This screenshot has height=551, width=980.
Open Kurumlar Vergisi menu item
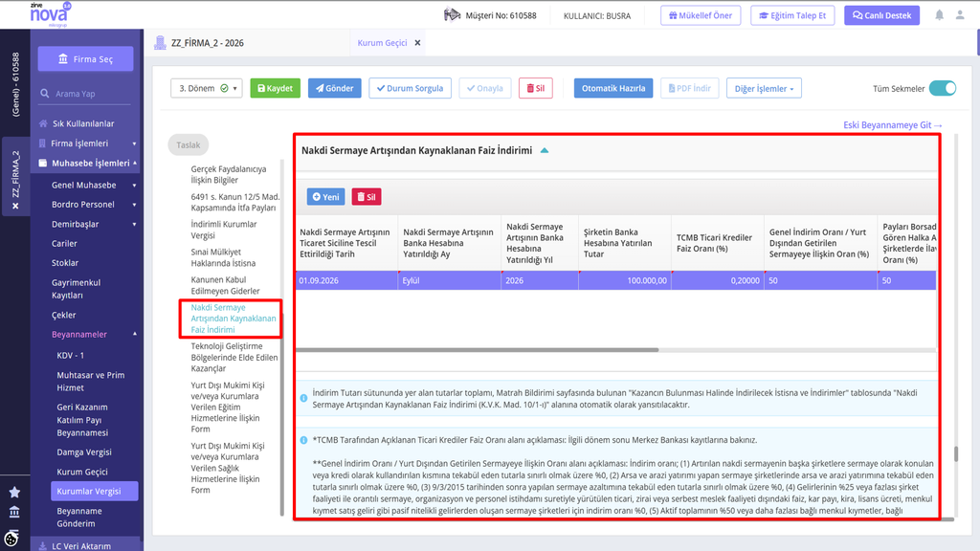pos(95,491)
